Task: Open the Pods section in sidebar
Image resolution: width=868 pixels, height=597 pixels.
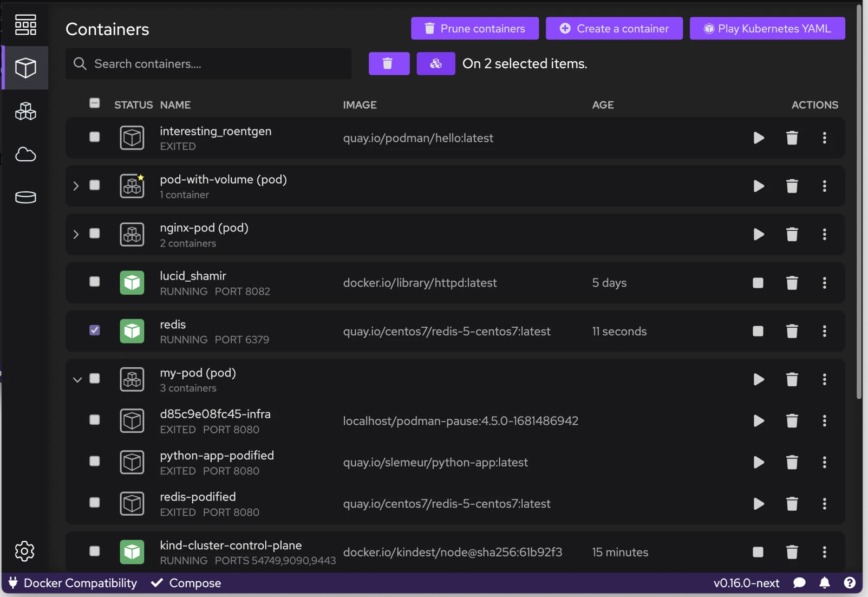Action: click(25, 112)
